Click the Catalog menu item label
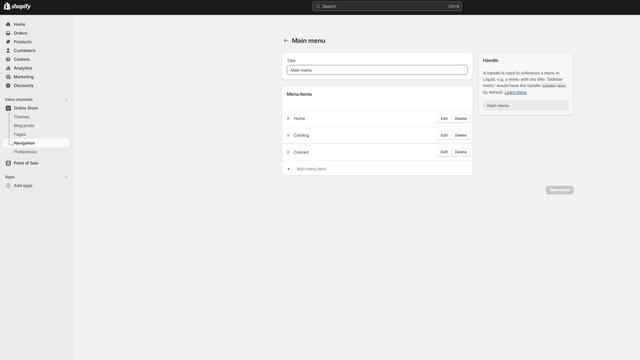 (x=301, y=135)
